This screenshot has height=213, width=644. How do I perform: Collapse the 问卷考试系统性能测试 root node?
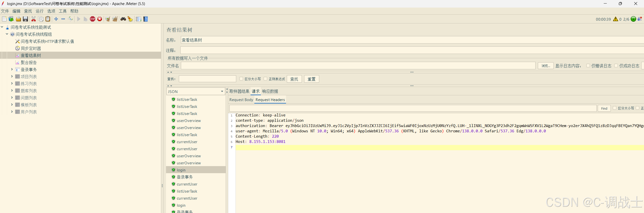pyautogui.click(x=2, y=27)
